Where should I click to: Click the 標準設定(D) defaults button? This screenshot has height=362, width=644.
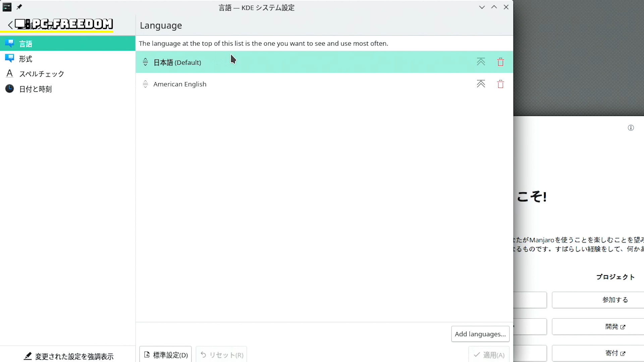[166, 355]
